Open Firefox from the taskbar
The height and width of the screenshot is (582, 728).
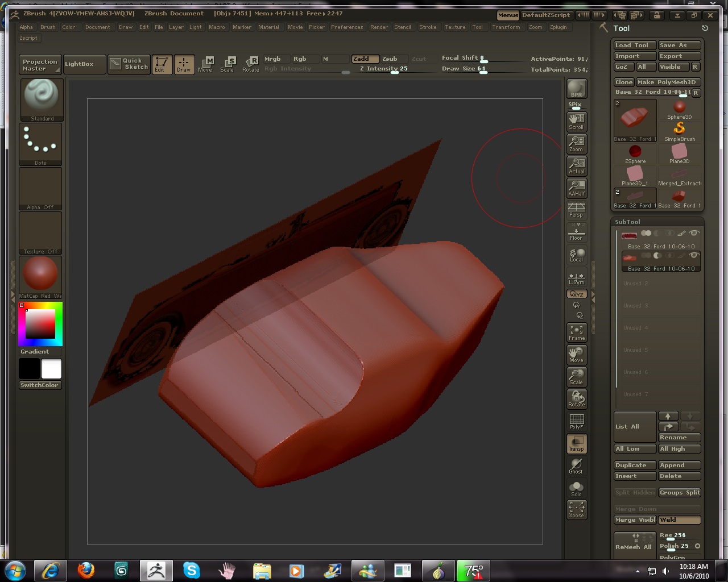(86, 570)
